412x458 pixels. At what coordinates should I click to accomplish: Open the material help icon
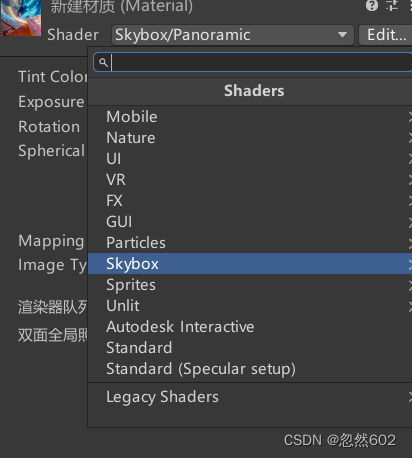372,6
